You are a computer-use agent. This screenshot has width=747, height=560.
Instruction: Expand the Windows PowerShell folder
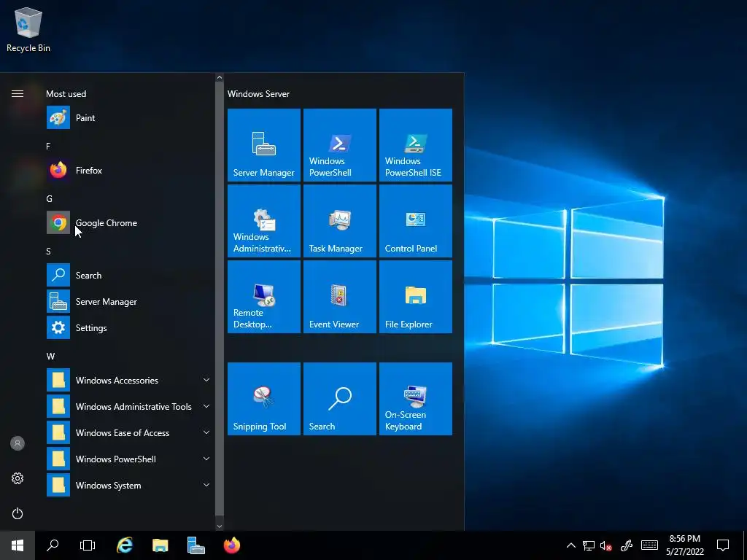(x=128, y=459)
